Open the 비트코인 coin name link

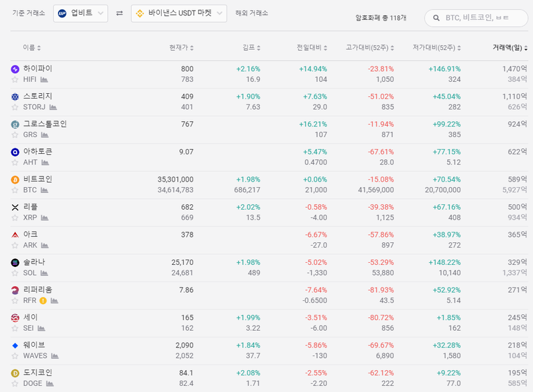[x=38, y=179]
